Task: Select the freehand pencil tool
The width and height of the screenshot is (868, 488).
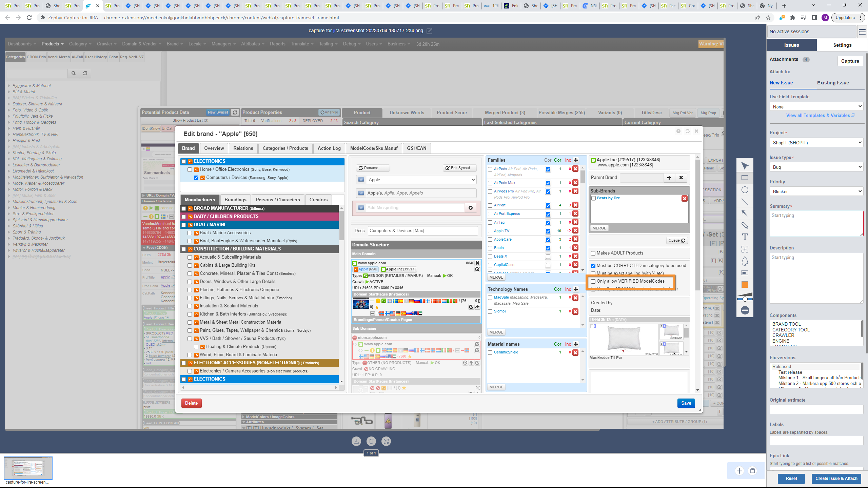Action: pyautogui.click(x=745, y=225)
